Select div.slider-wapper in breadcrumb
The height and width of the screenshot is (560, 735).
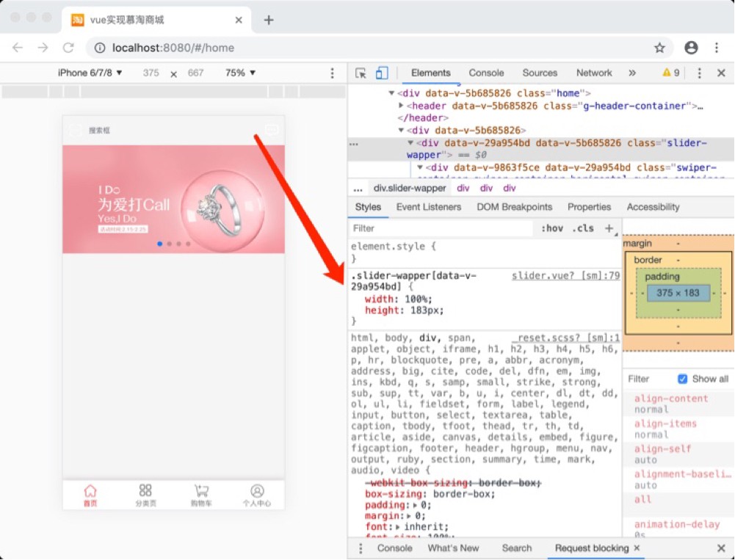410,189
